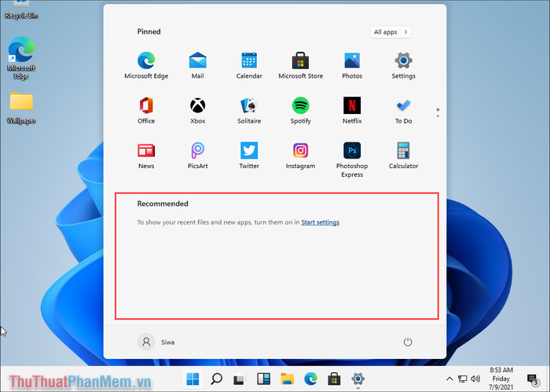Open the Start settings link
Image resolution: width=550 pixels, height=392 pixels.
pyautogui.click(x=320, y=222)
